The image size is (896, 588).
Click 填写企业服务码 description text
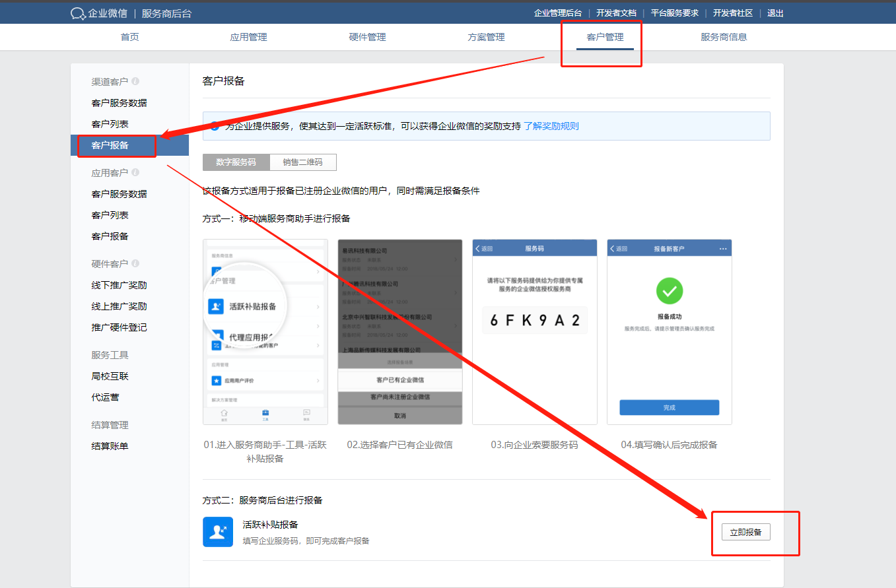pos(306,541)
